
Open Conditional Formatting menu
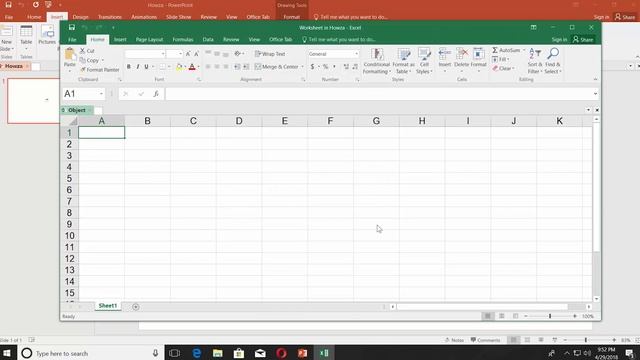point(377,61)
